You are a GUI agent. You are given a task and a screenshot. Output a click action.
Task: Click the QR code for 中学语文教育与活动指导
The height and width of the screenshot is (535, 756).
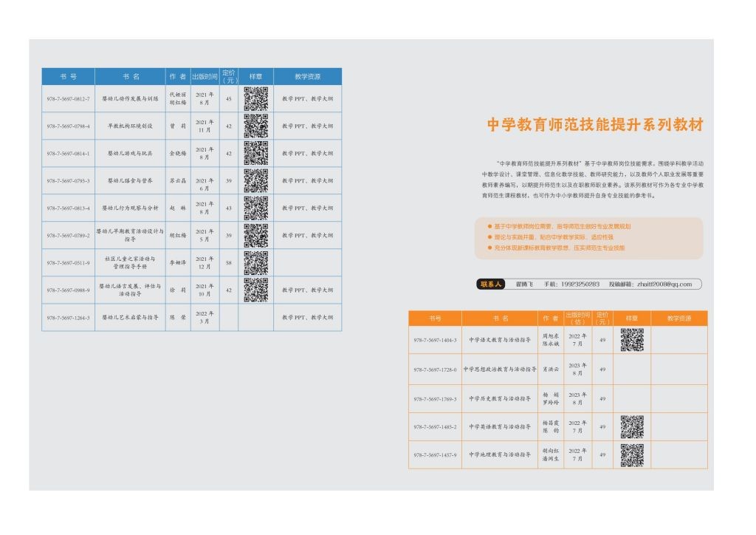(x=631, y=340)
